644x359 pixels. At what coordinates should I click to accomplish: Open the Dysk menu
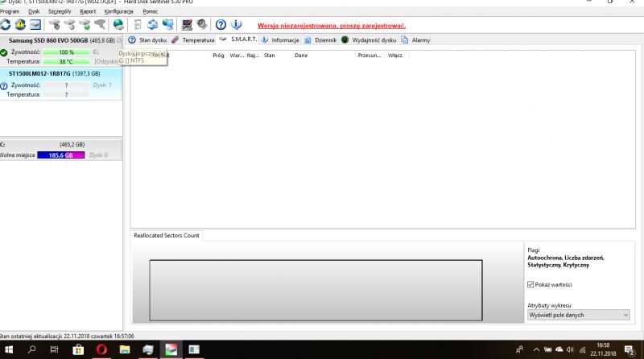pyautogui.click(x=34, y=11)
